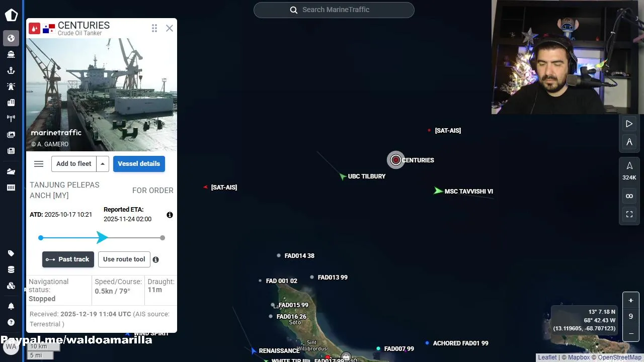Viewport: 644px width, 362px height.
Task: Open the ports anchor icon in sidebar
Action: pyautogui.click(x=11, y=70)
